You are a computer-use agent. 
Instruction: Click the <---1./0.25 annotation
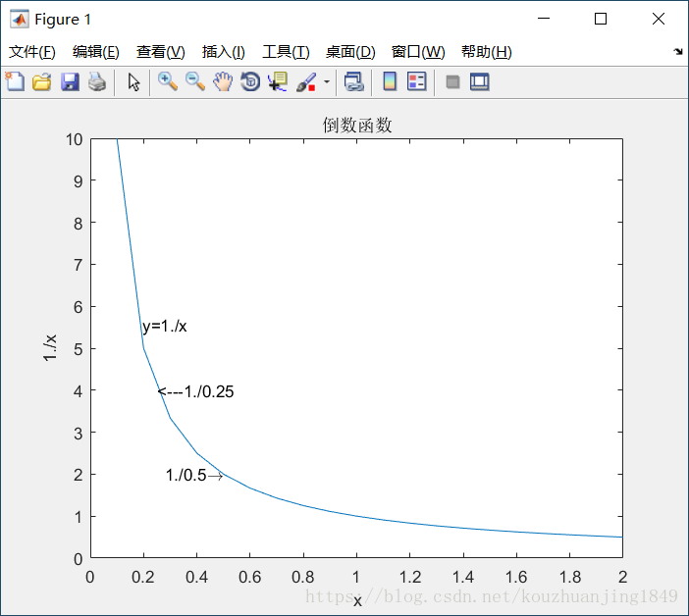point(196,391)
